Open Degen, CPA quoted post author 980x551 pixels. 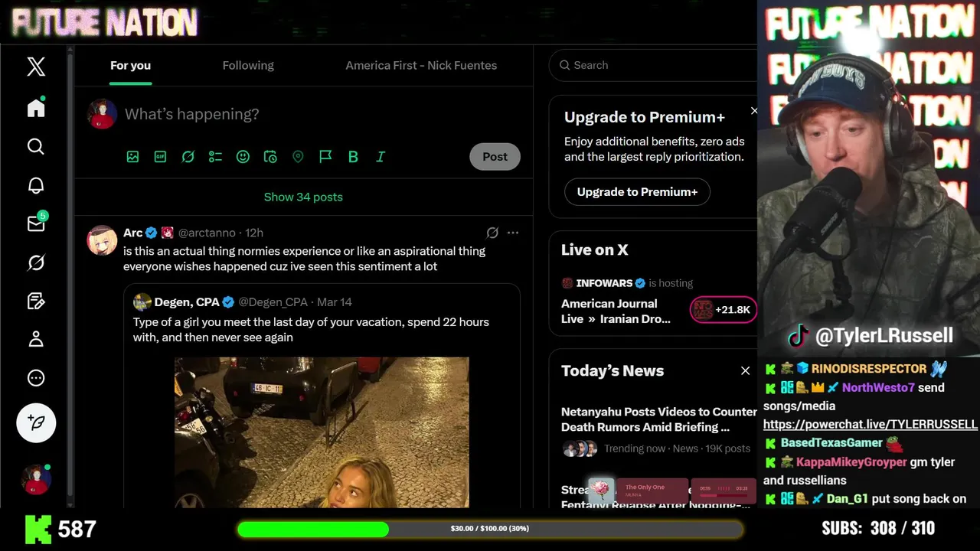[187, 302]
